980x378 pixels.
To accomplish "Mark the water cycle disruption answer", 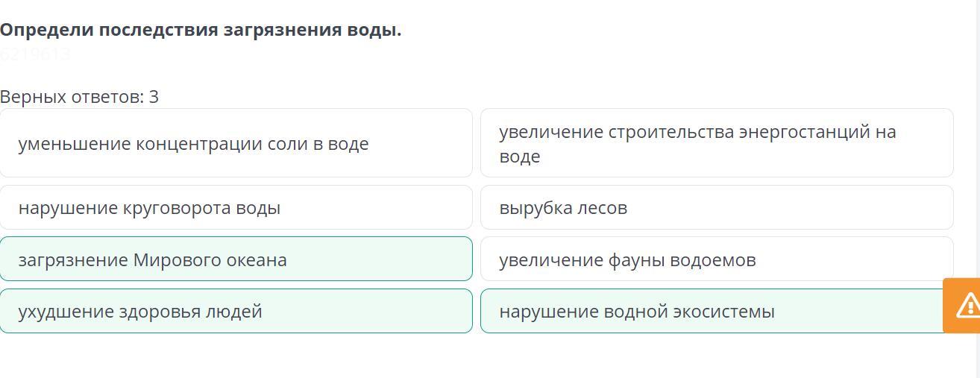I will tap(236, 207).
